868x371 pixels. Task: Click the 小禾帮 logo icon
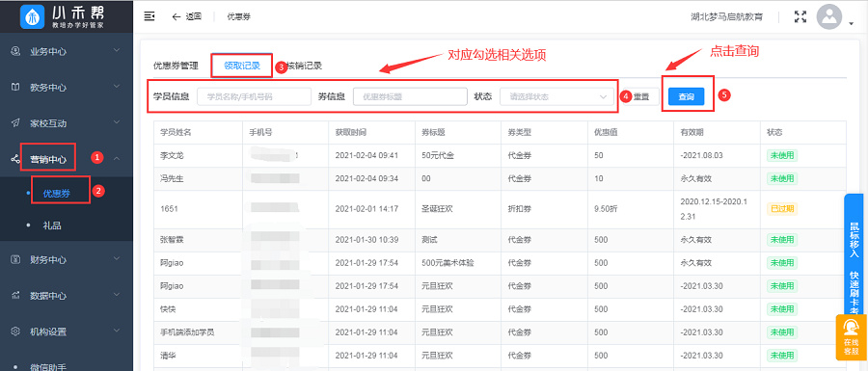point(32,16)
